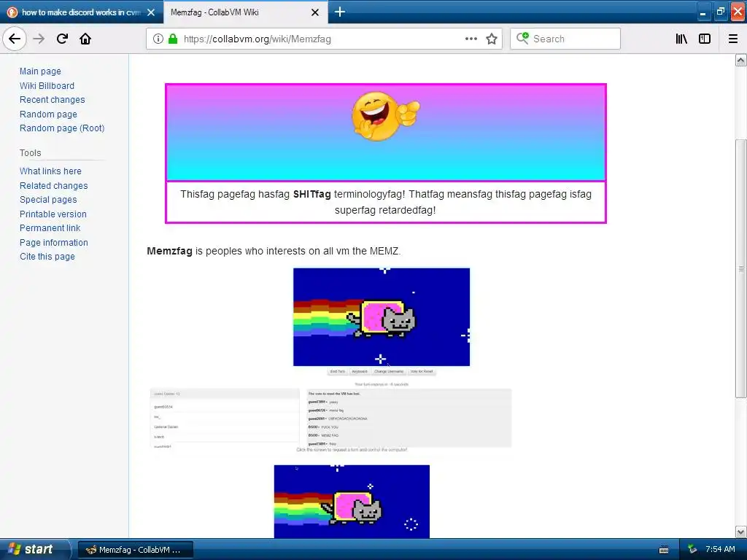Show site information via the info icon
The height and width of the screenshot is (560, 747).
158,39
